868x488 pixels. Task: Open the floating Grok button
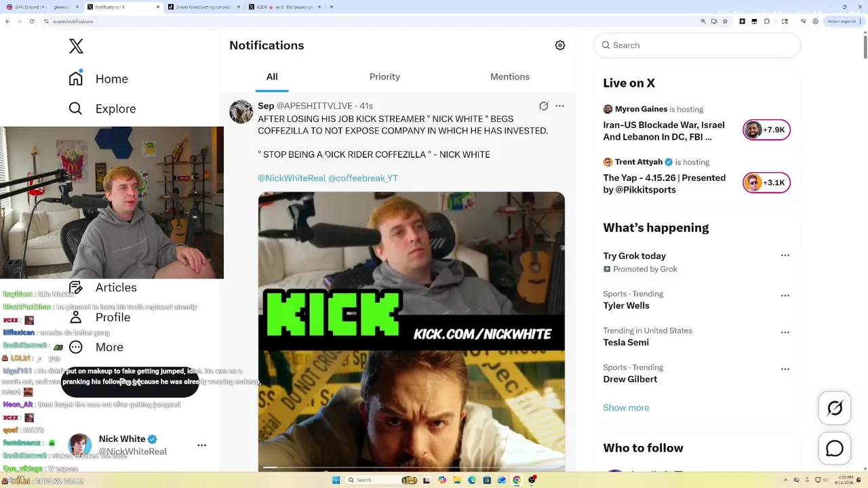point(835,408)
